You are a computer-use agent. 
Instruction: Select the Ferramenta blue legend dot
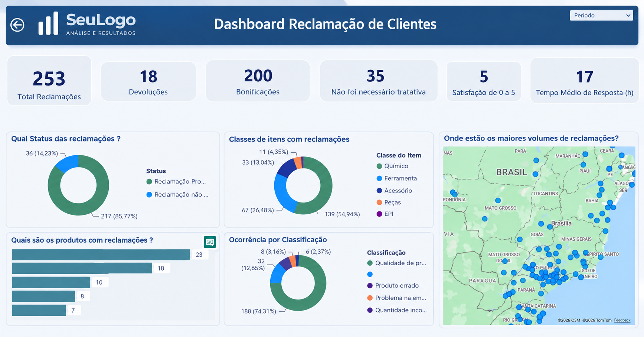click(x=379, y=178)
